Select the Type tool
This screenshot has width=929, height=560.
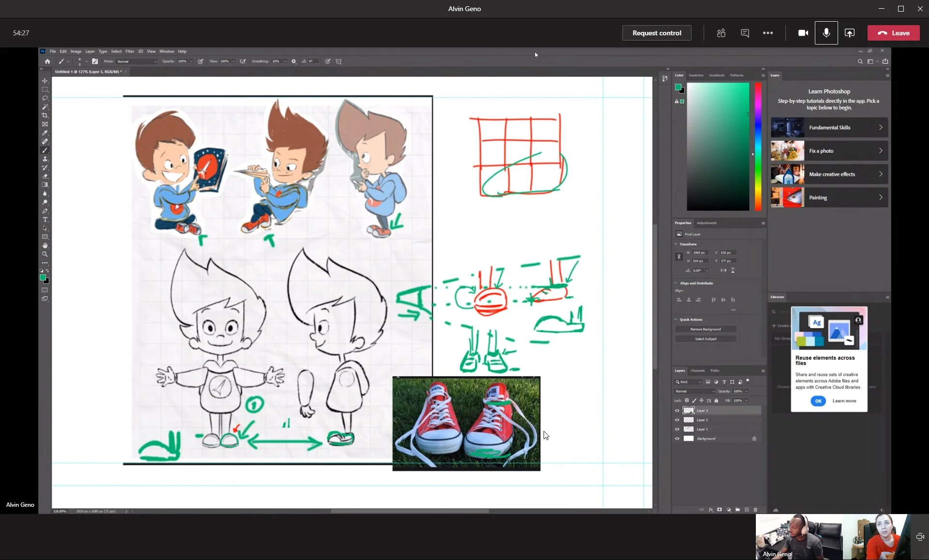click(x=45, y=219)
